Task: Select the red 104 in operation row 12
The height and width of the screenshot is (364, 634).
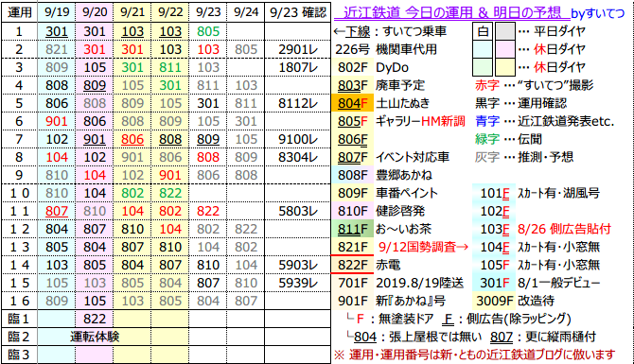Action: click(x=170, y=229)
